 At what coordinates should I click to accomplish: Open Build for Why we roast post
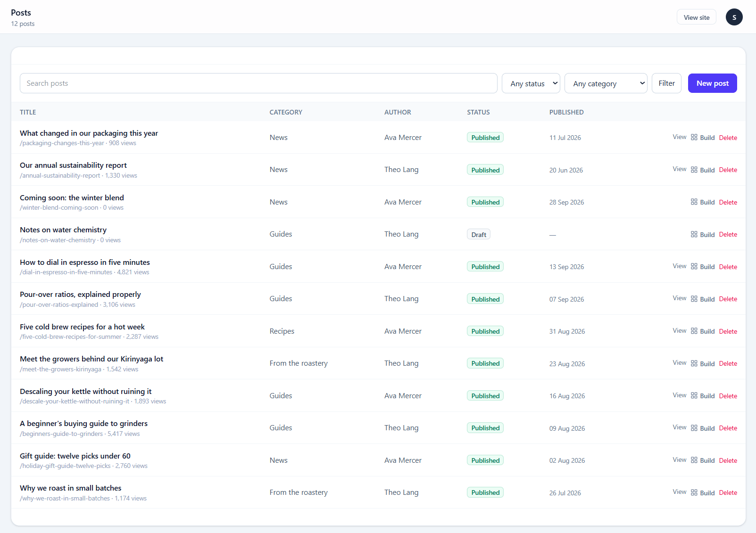(703, 492)
